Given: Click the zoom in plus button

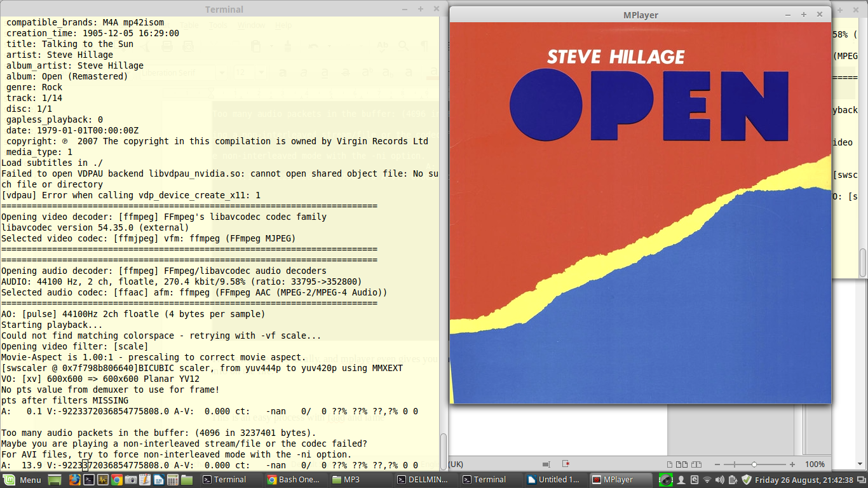Looking at the screenshot, I should click(792, 464).
